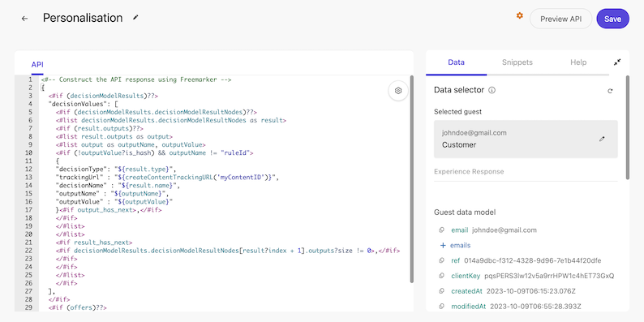Open the Preview API panel
The height and width of the screenshot is (322, 644).
tap(560, 19)
